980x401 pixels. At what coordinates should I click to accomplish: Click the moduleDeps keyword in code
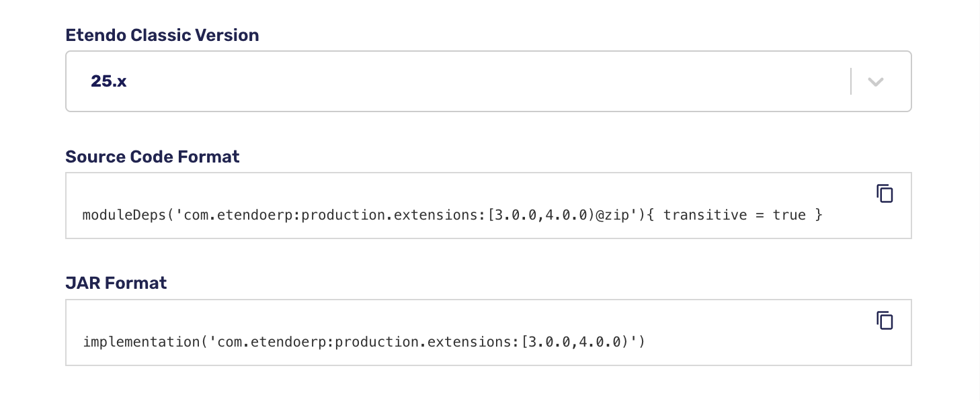click(124, 216)
